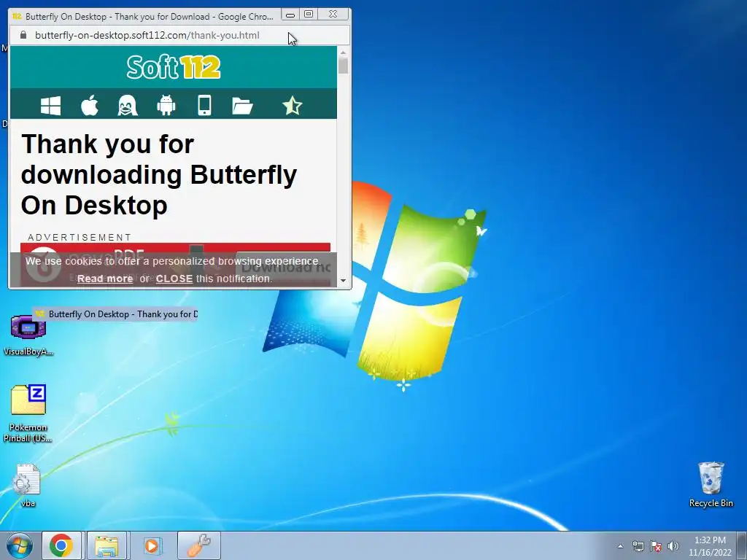
Task: Open the Android robot category icon
Action: click(x=166, y=105)
